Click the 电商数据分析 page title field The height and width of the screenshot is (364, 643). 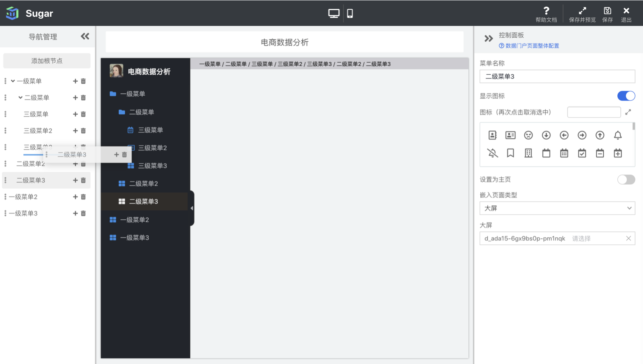click(x=285, y=42)
